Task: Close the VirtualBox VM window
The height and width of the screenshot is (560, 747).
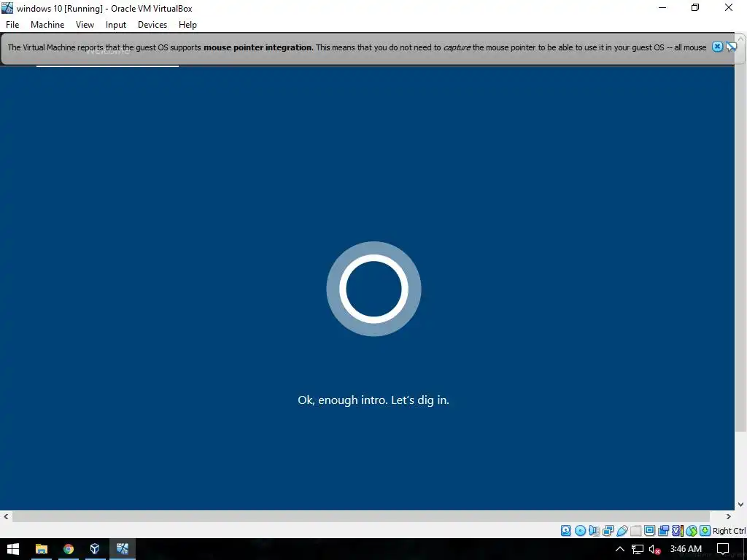Action: (729, 7)
